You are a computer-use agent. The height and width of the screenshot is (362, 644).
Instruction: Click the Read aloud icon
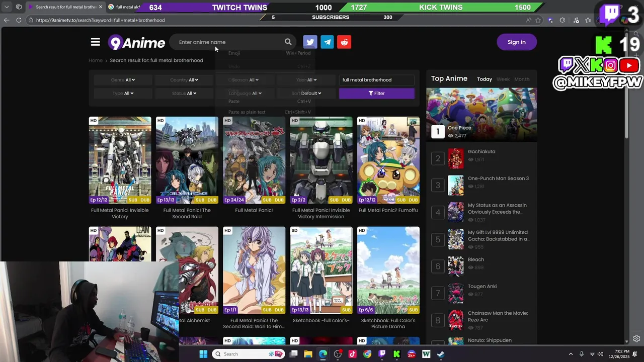coord(528,20)
